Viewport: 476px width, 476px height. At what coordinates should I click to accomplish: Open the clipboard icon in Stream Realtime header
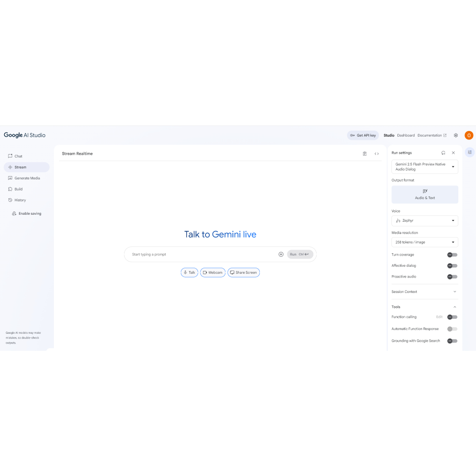pos(364,153)
